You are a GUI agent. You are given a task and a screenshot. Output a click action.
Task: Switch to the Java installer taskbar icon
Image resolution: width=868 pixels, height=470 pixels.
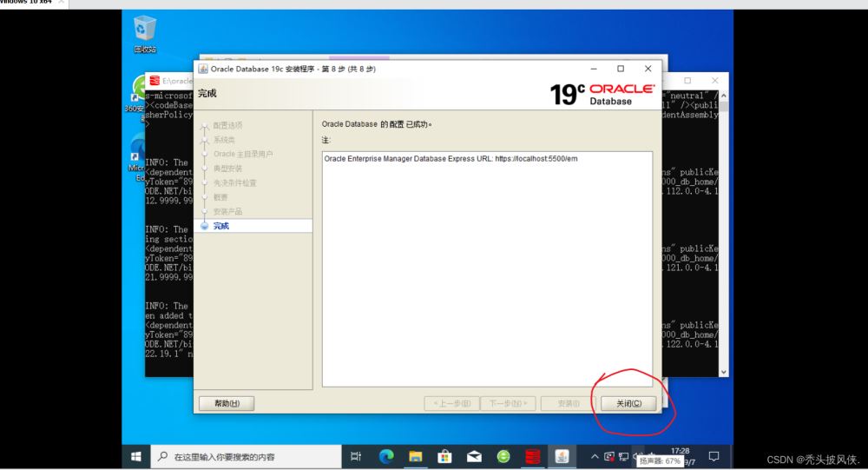click(562, 456)
